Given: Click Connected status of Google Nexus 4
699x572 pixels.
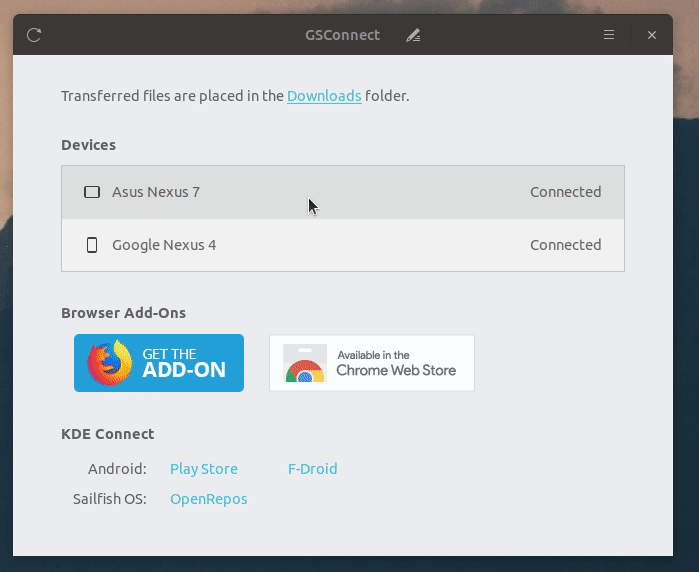Looking at the screenshot, I should 565,245.
